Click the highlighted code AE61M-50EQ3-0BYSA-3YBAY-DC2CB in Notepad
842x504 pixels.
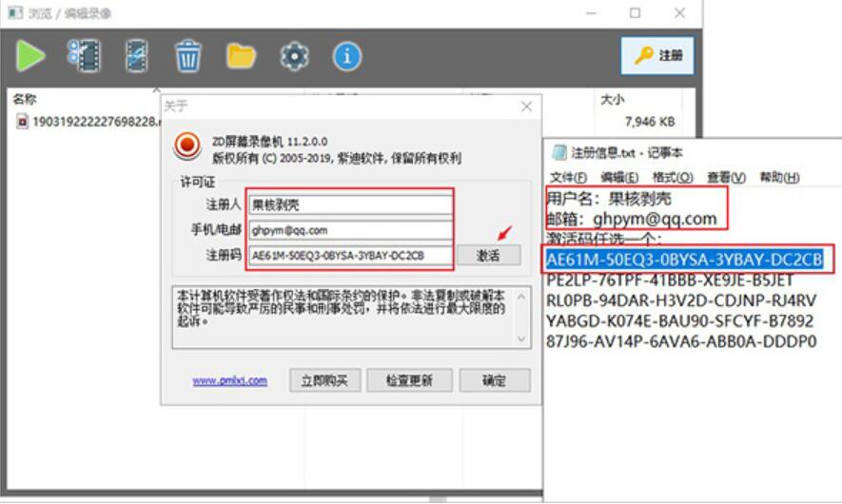(684, 260)
